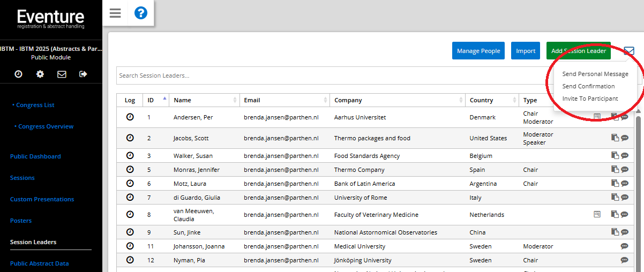Click the sidebar envelope mail icon

coord(62,74)
